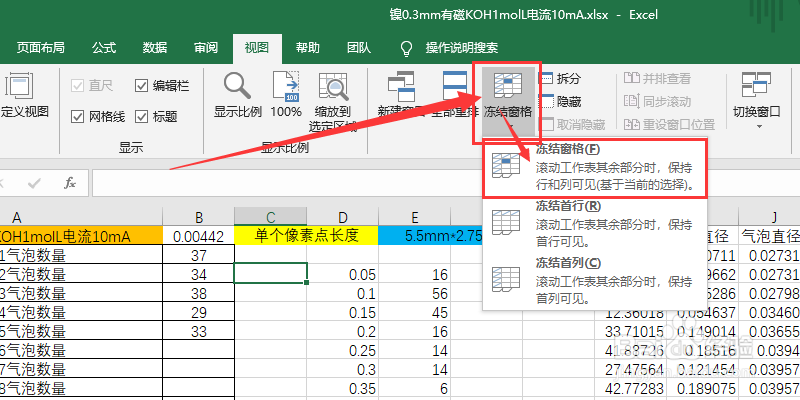Go to the Review tab
Viewport: 800px width, 400px height.
pos(206,48)
